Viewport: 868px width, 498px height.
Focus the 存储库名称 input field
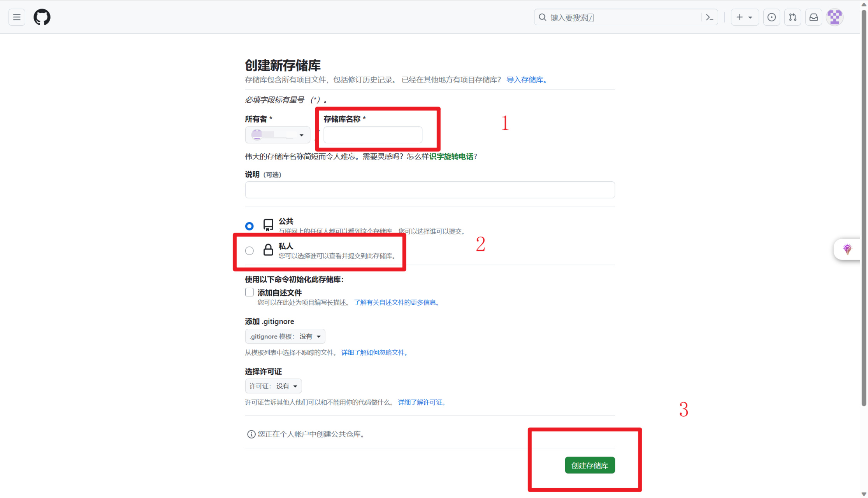pyautogui.click(x=373, y=135)
